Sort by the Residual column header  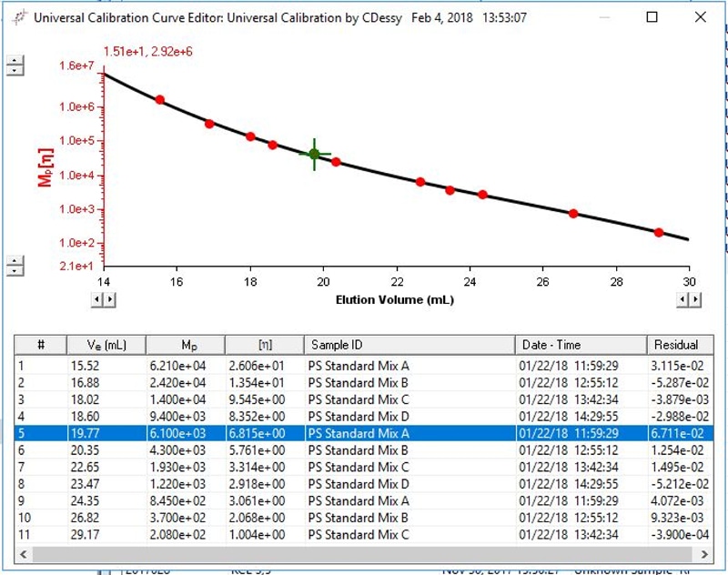pyautogui.click(x=676, y=345)
